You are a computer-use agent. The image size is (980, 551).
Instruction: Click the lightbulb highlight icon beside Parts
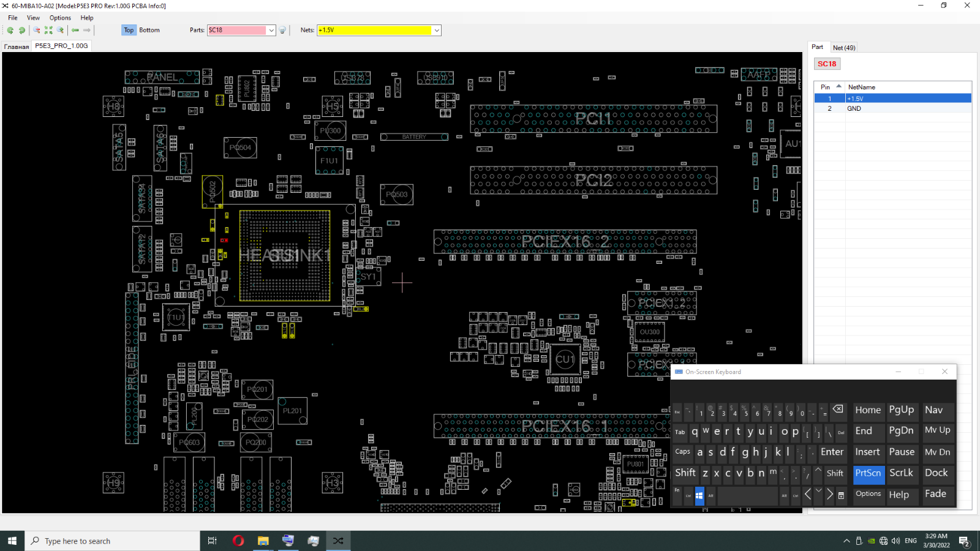pos(282,30)
